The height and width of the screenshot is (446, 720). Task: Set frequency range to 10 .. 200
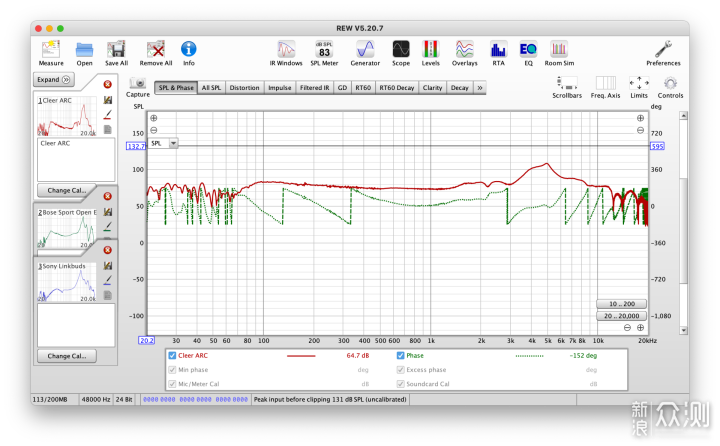coord(622,304)
